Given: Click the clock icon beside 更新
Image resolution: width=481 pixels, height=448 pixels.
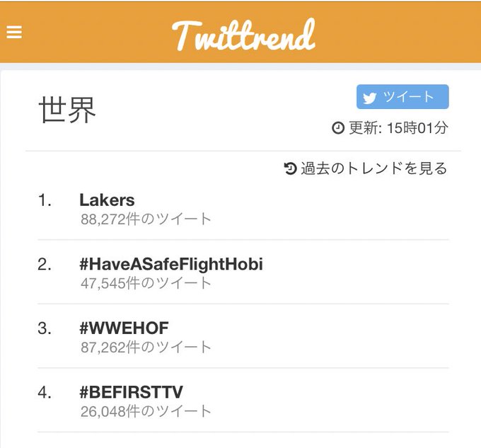Looking at the screenshot, I should (338, 127).
